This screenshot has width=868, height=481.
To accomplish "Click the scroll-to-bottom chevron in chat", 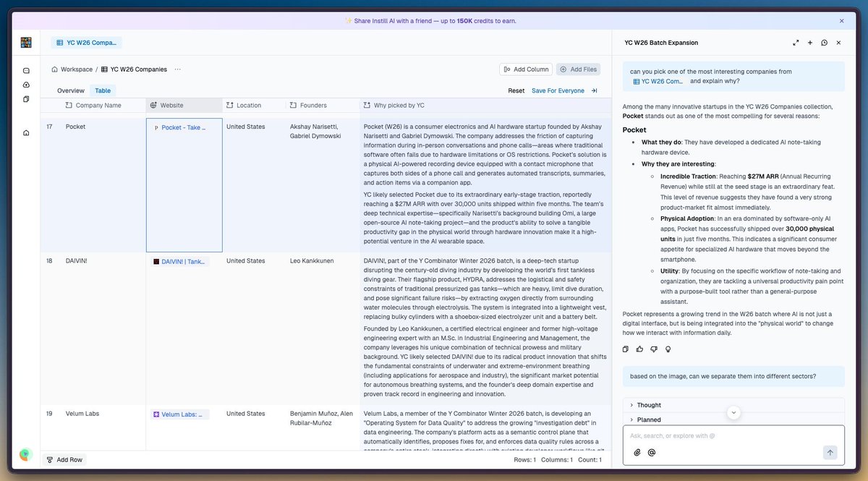I will (733, 412).
